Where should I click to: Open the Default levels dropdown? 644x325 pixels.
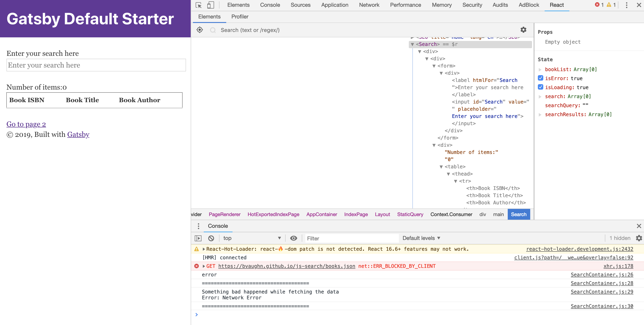click(421, 238)
